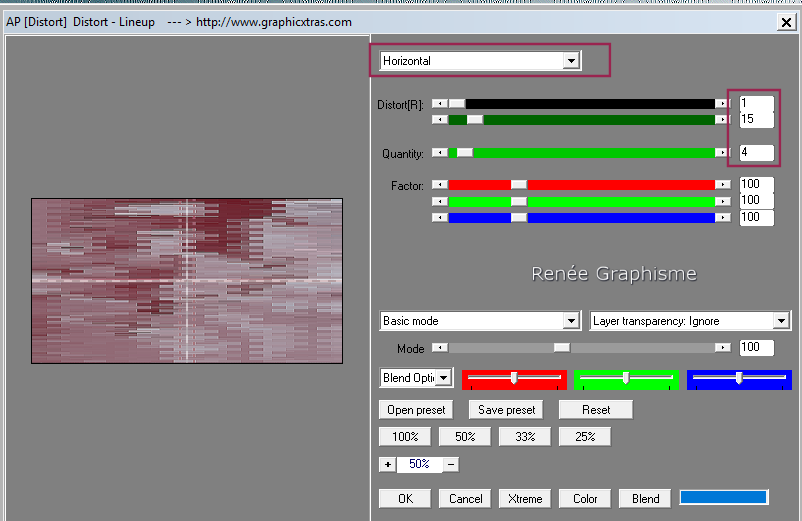
Task: Click right arrow of Quantity slider
Action: tap(723, 152)
